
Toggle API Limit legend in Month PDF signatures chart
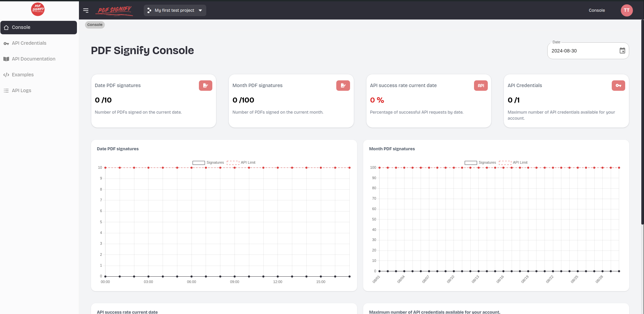pos(513,163)
